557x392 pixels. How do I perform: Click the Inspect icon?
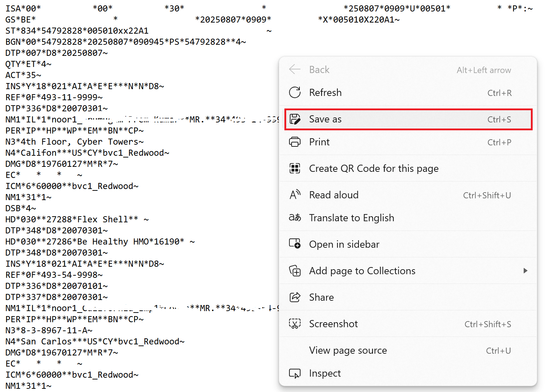pos(294,373)
